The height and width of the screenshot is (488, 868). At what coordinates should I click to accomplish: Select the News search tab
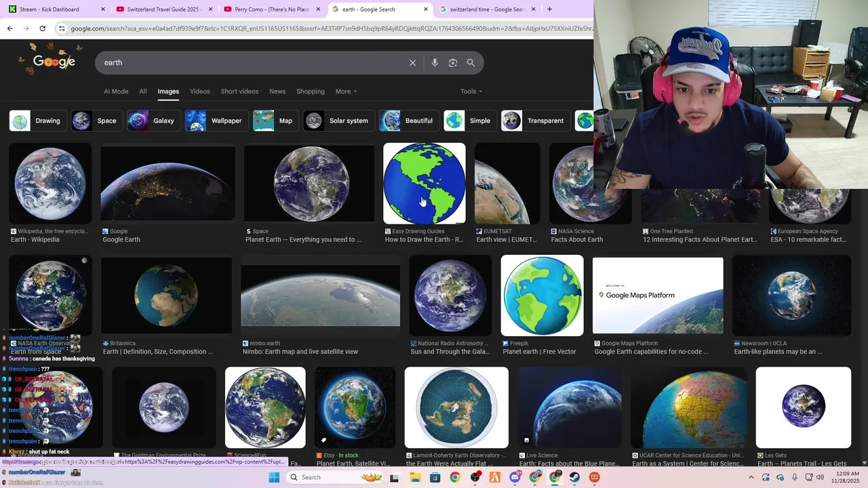click(277, 91)
